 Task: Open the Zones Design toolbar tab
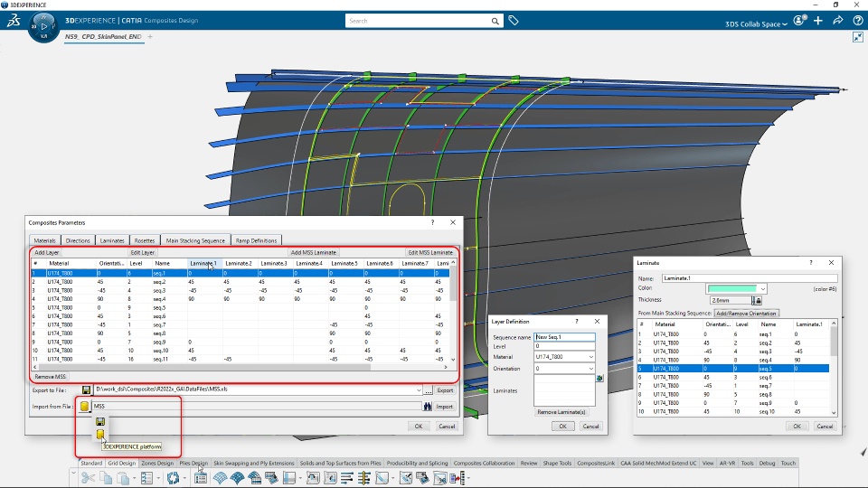(x=157, y=463)
